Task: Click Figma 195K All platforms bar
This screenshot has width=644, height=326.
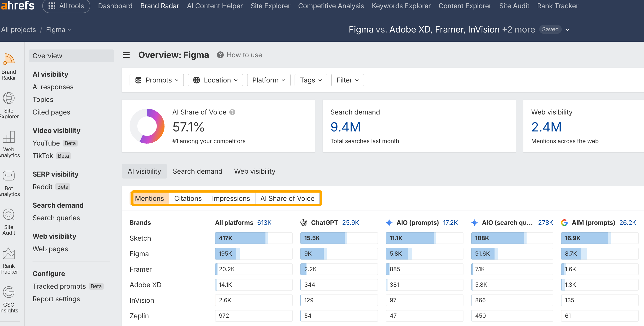Action: 254,253
